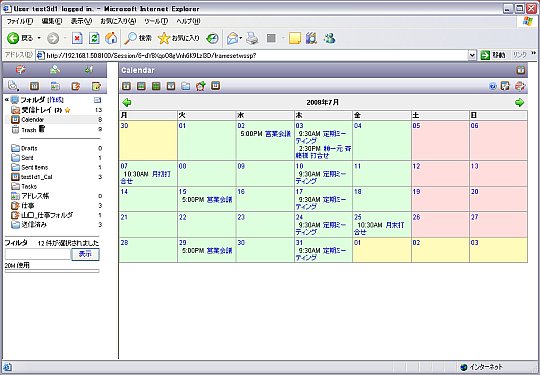540x375 pixels.
Task: Select the Sent Items folder
Action: tap(35, 167)
